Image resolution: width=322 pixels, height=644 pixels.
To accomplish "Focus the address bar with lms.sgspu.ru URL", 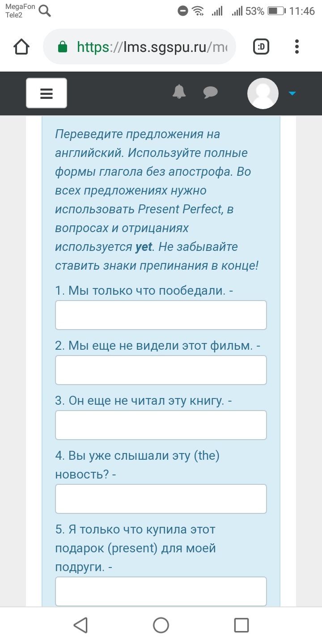I will pos(139,47).
